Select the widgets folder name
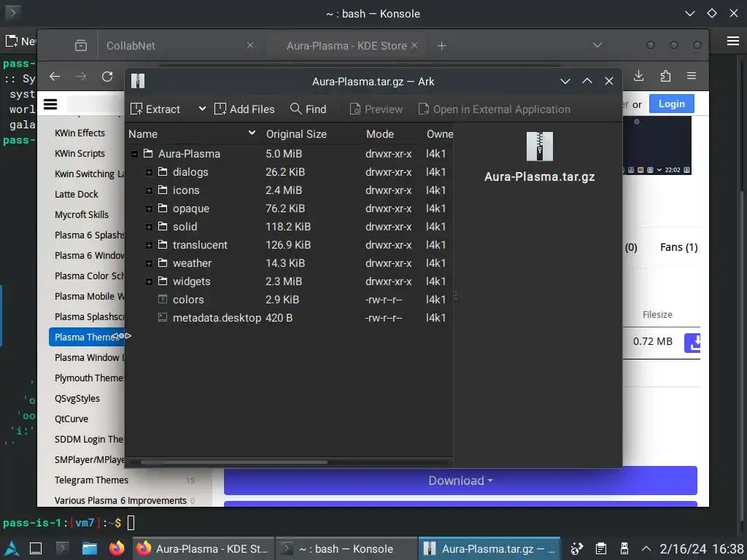This screenshot has width=747, height=560. 192,281
